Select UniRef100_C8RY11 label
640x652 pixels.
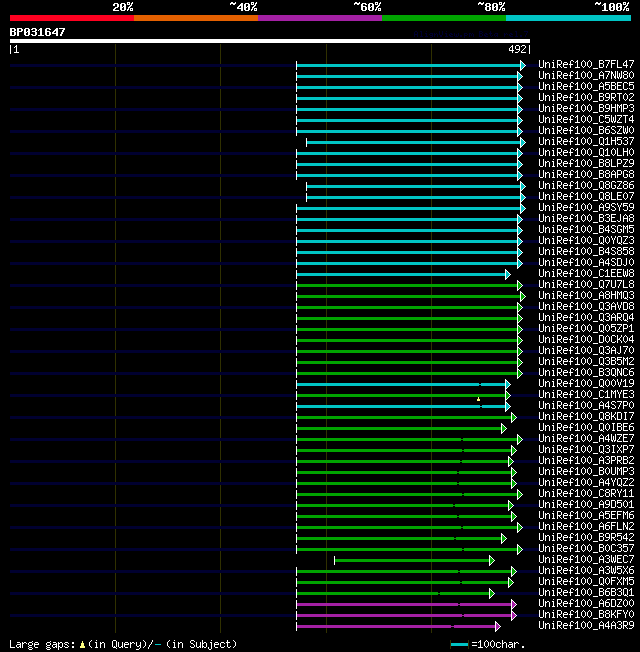586,494
